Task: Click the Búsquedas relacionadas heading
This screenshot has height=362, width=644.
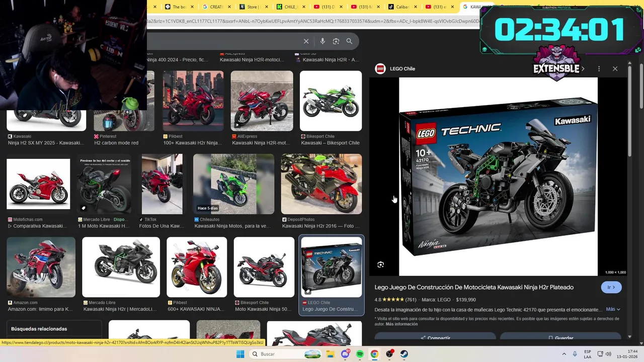Action: pyautogui.click(x=39, y=329)
